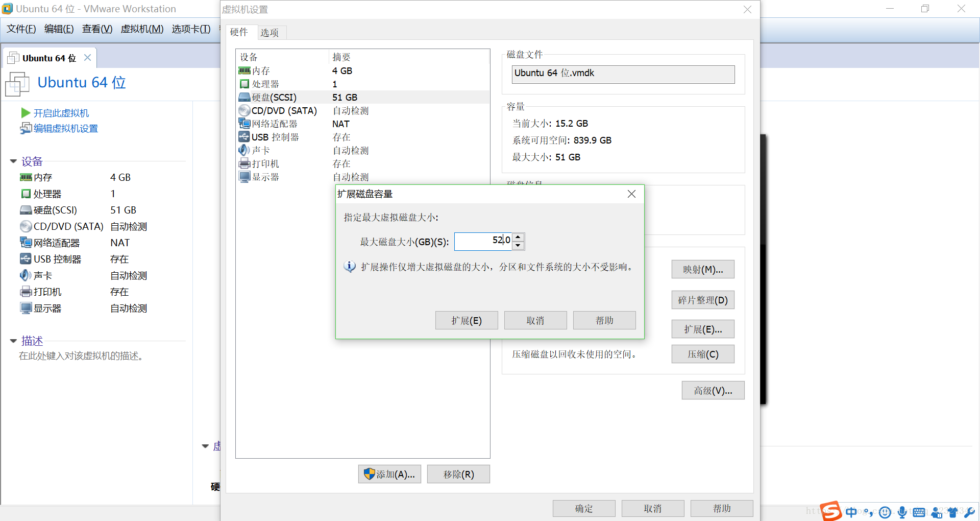Open 高级(V)... disk settings
980x521 pixels.
pos(713,390)
